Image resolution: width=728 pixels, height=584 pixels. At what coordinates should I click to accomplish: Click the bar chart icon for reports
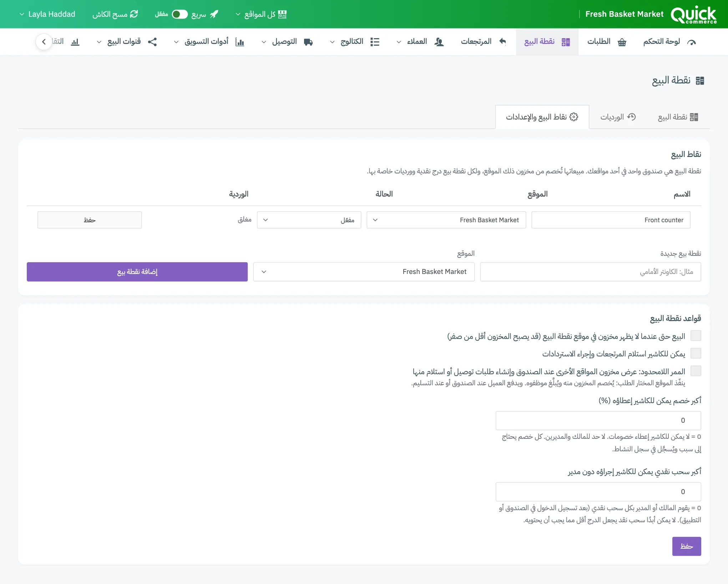pos(75,42)
